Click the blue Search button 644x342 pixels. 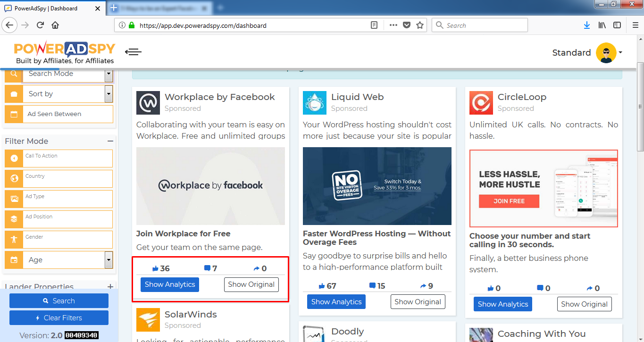(x=59, y=301)
